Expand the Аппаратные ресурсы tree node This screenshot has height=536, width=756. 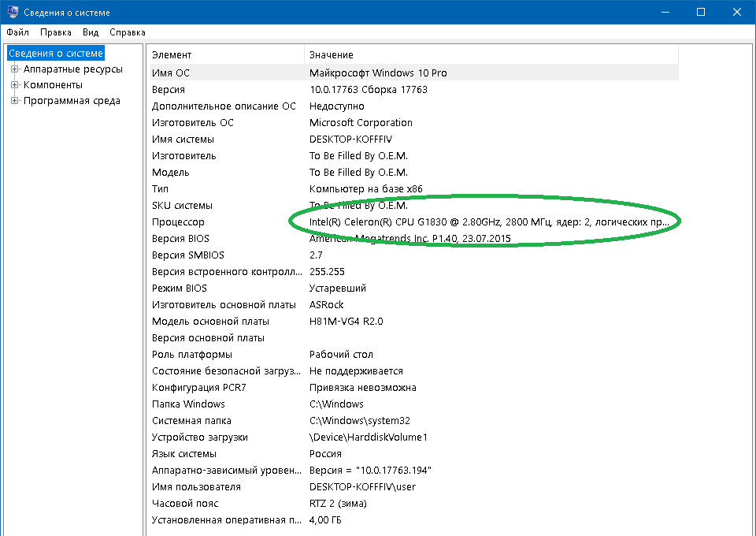click(x=14, y=69)
